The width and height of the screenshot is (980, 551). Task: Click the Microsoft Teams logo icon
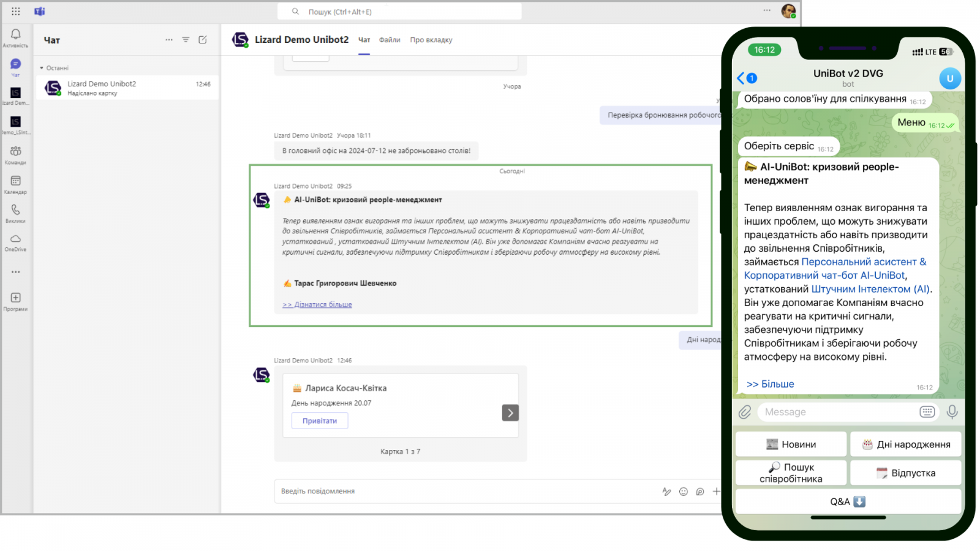click(x=40, y=11)
